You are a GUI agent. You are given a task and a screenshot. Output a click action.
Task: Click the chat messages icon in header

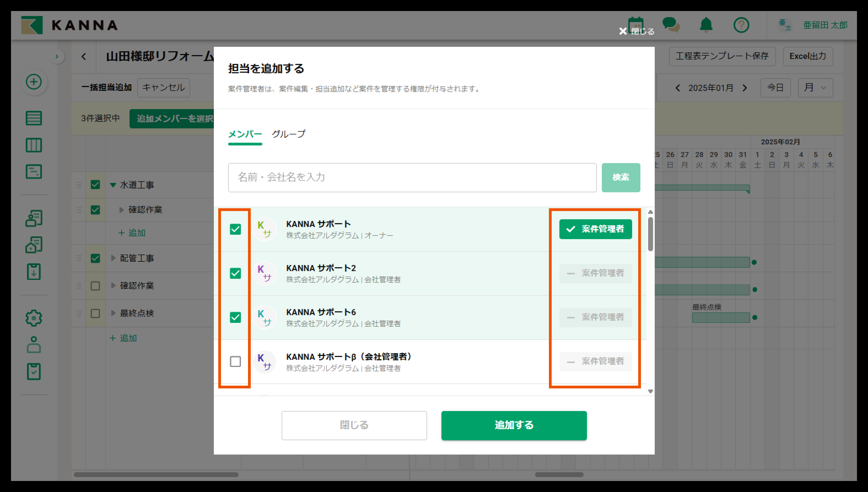[x=671, y=25]
